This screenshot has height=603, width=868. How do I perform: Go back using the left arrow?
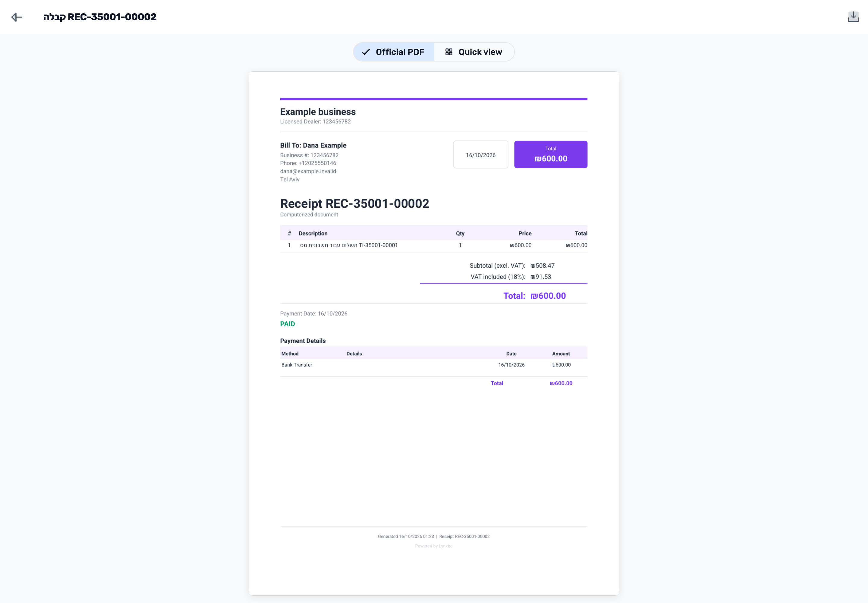coord(17,17)
